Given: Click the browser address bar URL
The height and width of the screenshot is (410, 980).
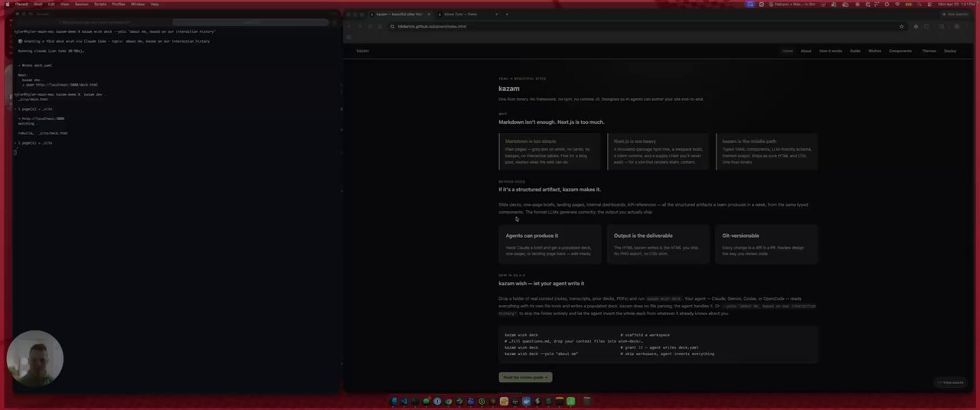Looking at the screenshot, I should click(432, 26).
